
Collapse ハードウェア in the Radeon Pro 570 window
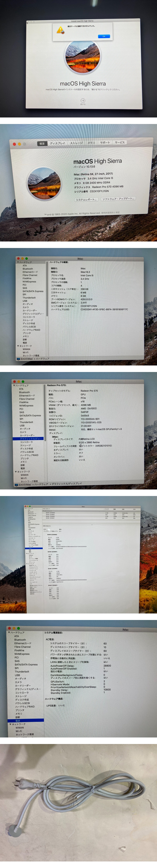[x=14, y=385]
